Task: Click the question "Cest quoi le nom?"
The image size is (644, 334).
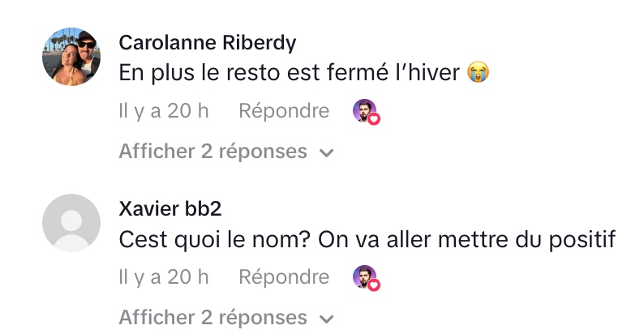Action: 213,240
